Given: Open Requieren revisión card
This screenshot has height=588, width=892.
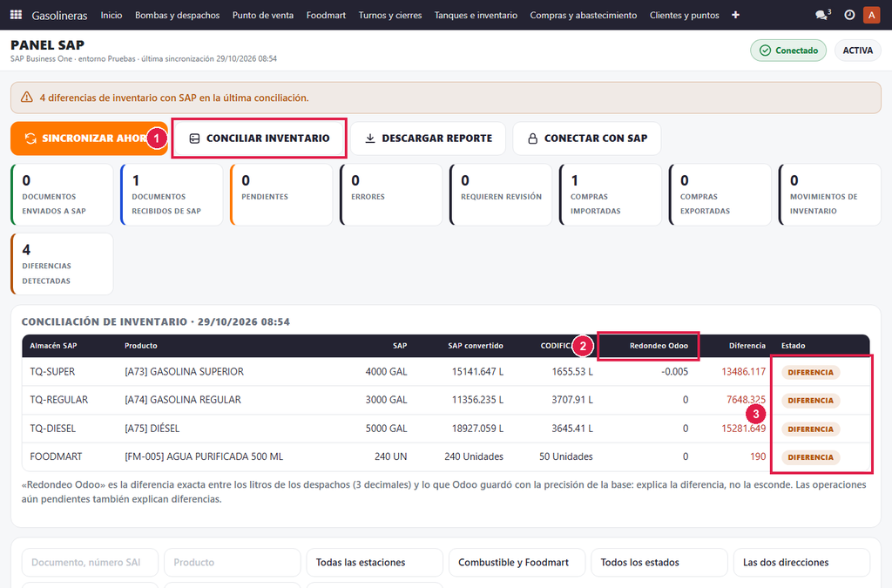Looking at the screenshot, I should pos(501,194).
